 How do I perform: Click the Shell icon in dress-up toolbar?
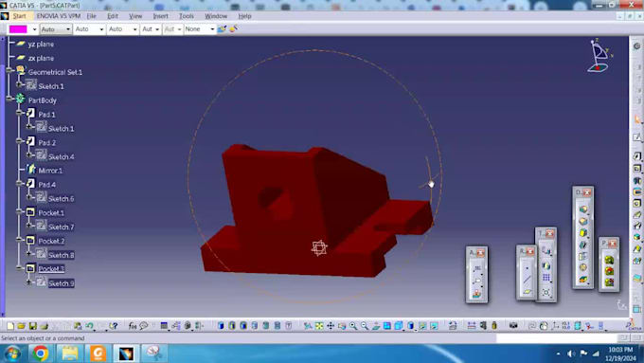tap(583, 245)
